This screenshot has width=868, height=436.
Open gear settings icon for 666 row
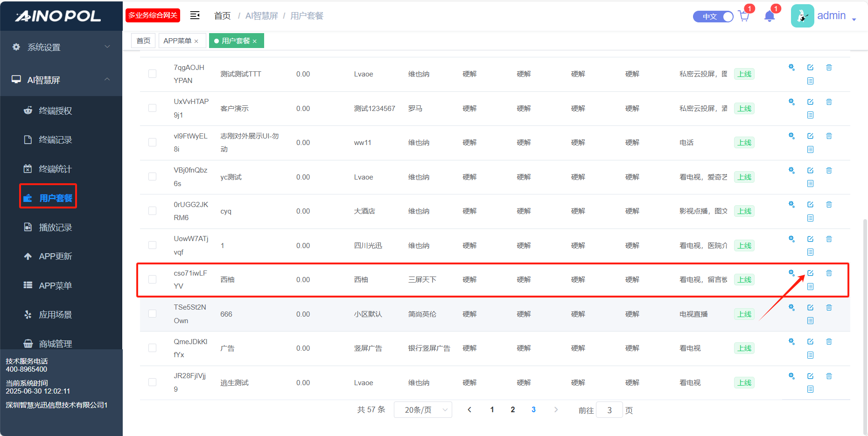pyautogui.click(x=791, y=308)
